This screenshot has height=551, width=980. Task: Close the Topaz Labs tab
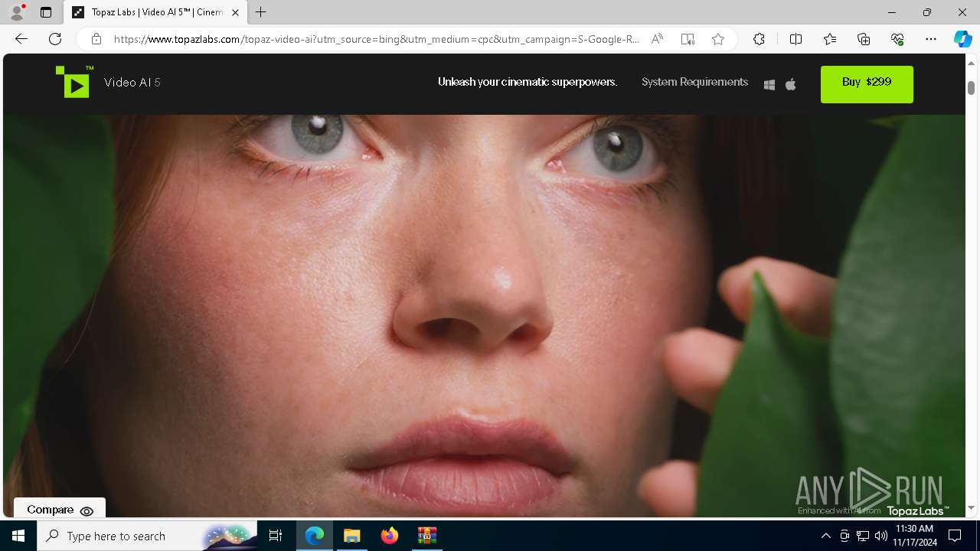(235, 12)
